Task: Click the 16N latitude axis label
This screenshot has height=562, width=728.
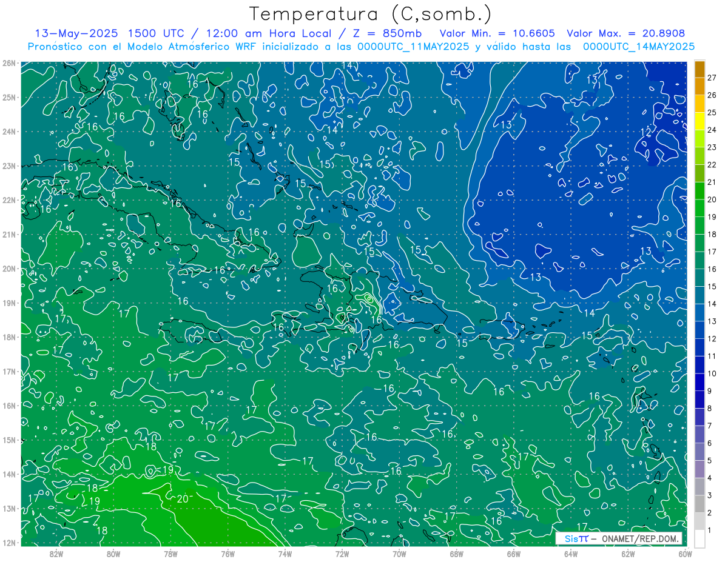Action: 8,406
